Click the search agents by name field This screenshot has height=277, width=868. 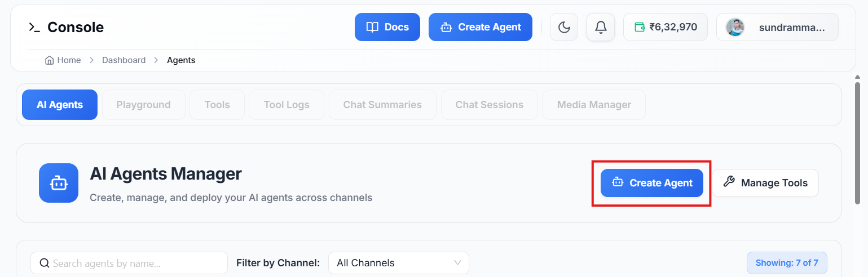click(129, 263)
